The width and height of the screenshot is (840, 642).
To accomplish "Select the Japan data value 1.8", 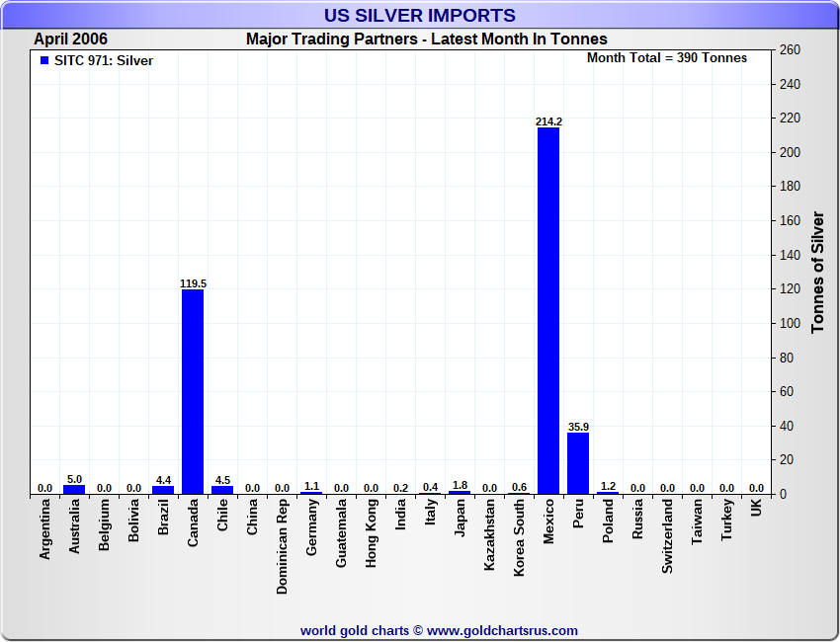I will coord(460,485).
